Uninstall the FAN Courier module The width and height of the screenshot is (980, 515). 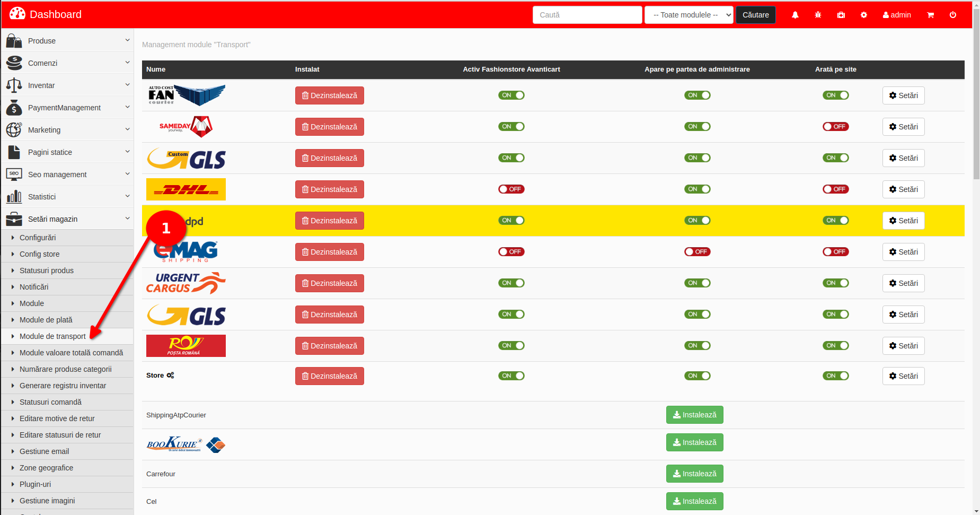click(330, 95)
